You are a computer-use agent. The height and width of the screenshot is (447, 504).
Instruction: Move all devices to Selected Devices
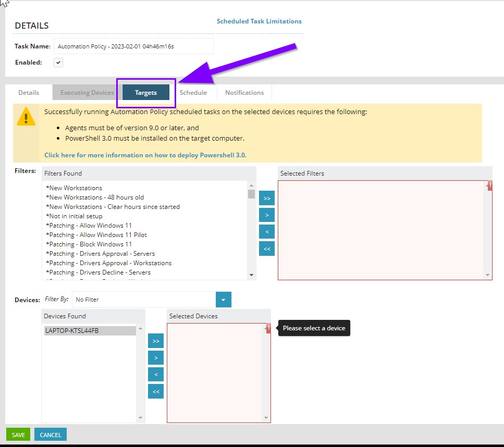pyautogui.click(x=156, y=341)
